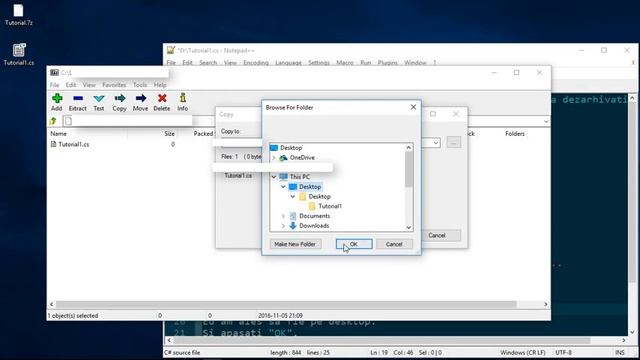640x360 pixels.
Task: Open the Help menu in 7-Zip
Action: 160,85
